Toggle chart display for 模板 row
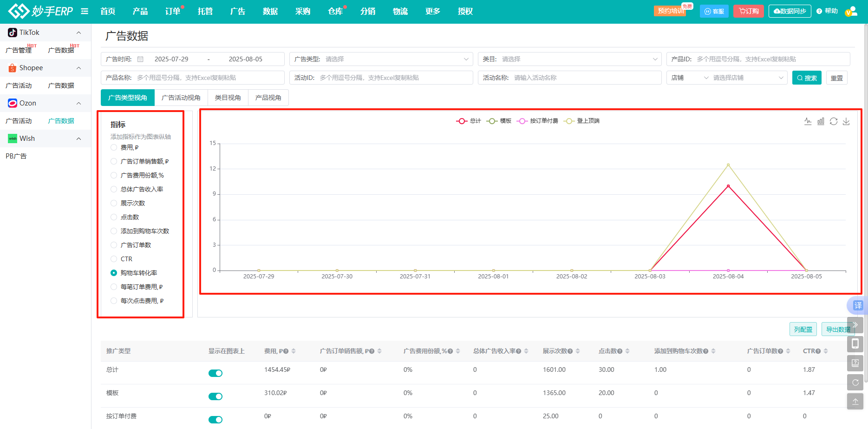Screen dimensions: 868x429 point(215,396)
